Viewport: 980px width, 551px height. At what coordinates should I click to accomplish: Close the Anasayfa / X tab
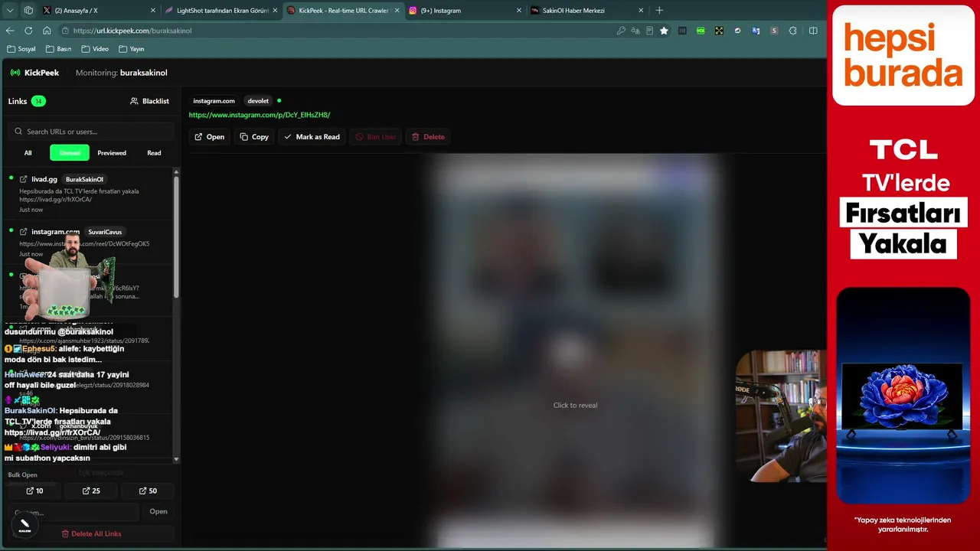(x=152, y=11)
